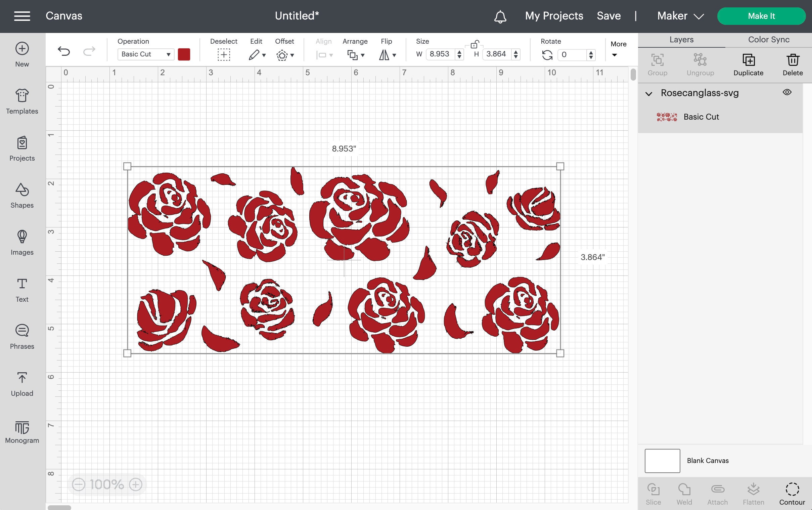
Task: Click the Deselect icon
Action: click(224, 55)
